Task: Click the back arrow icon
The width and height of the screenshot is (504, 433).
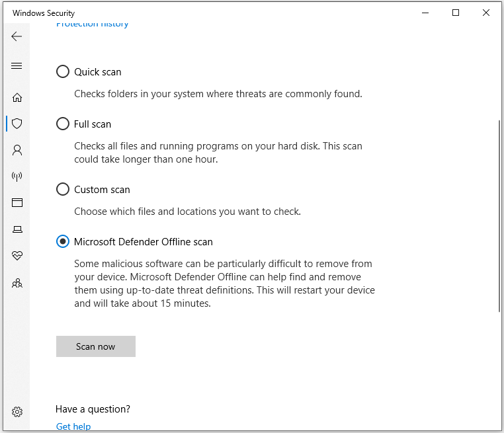Action: click(x=17, y=37)
